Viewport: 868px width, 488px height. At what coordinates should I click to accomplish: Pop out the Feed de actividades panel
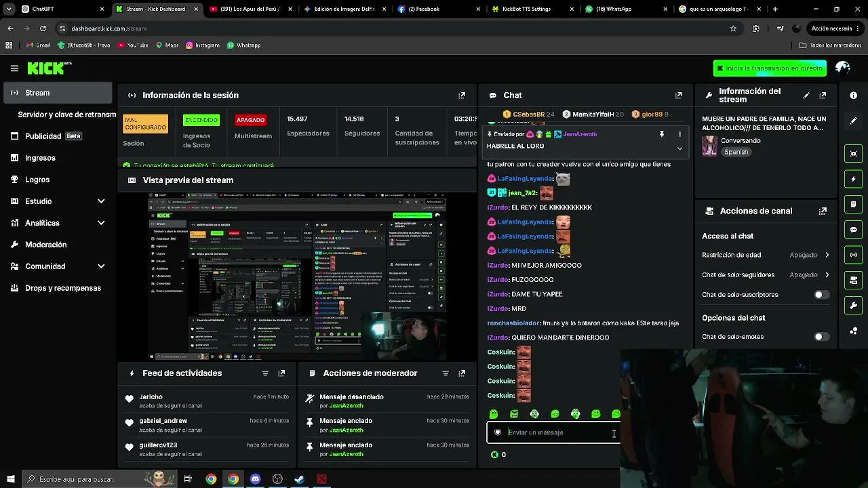(281, 373)
